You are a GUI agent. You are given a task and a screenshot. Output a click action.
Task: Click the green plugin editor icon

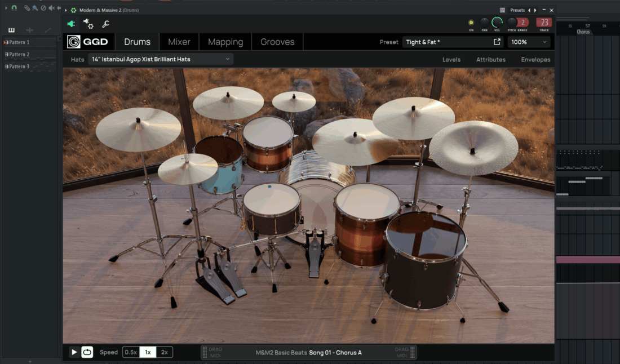click(x=71, y=24)
